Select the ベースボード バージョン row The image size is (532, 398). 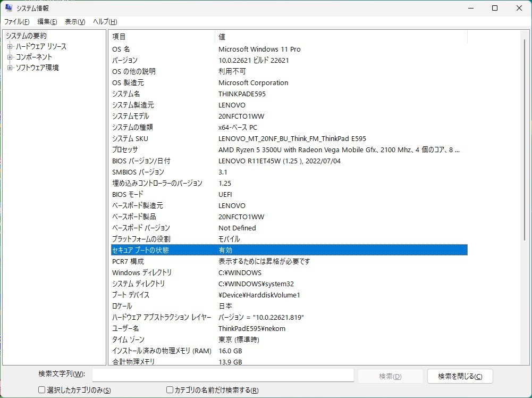click(x=289, y=228)
